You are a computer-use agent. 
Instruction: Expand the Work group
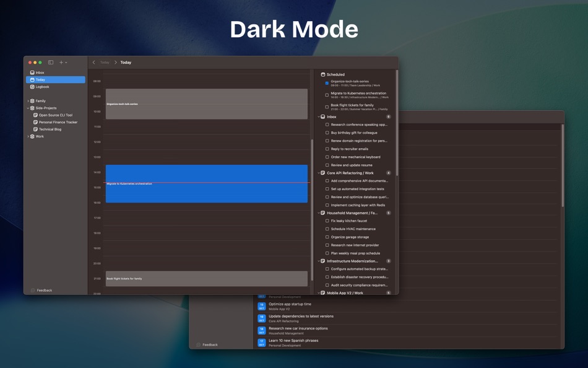(28, 136)
